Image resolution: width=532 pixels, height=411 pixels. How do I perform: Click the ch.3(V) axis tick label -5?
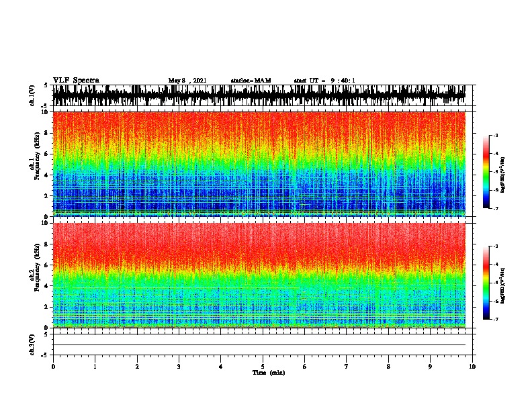pos(45,355)
